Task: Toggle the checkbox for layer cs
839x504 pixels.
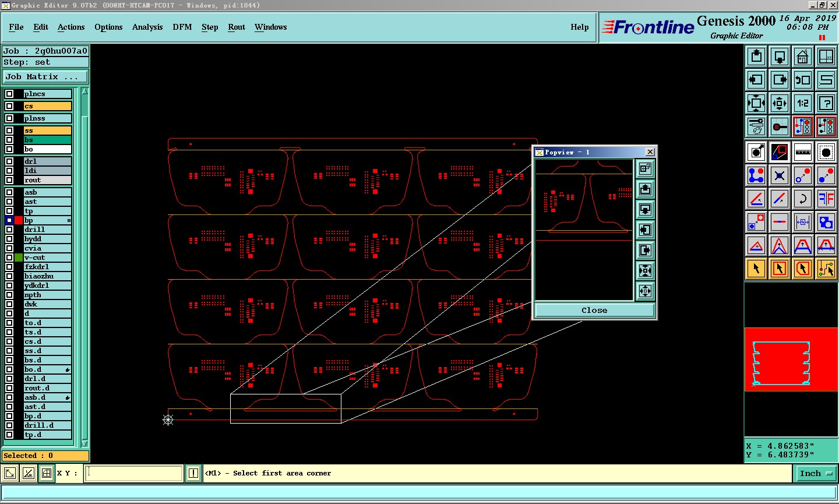Action: tap(9, 106)
